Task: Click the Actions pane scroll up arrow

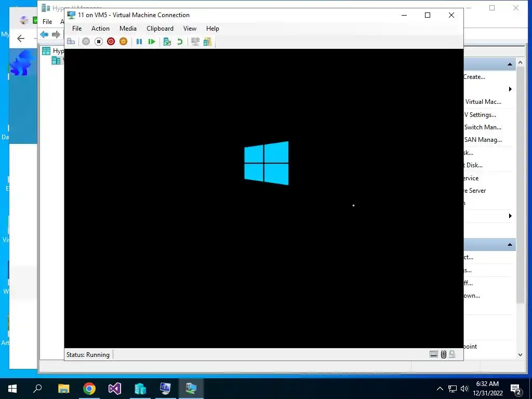Action: click(520, 62)
